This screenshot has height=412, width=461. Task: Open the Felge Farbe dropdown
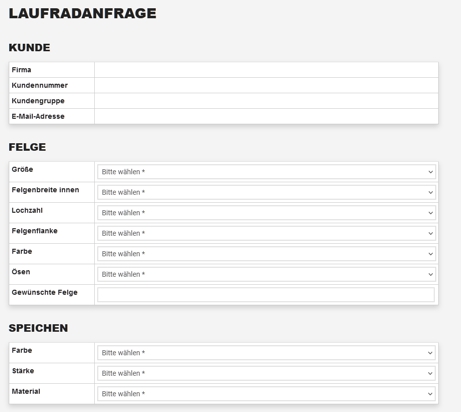pos(266,254)
